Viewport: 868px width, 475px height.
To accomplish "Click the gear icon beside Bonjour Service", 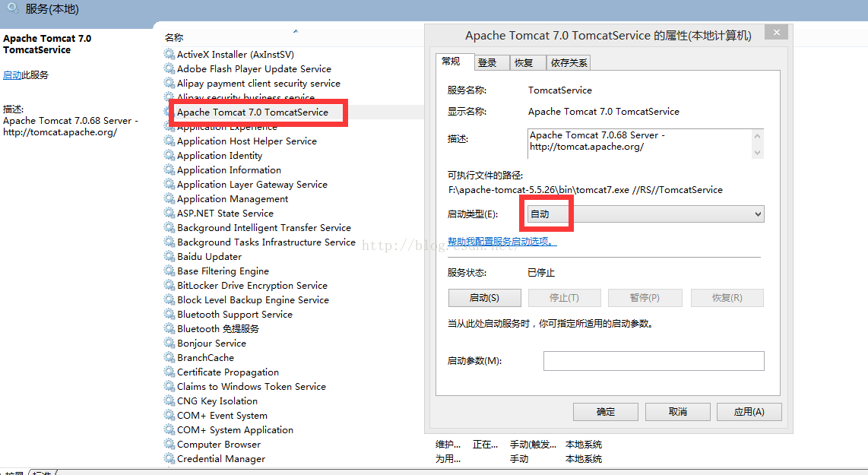I will (x=169, y=342).
